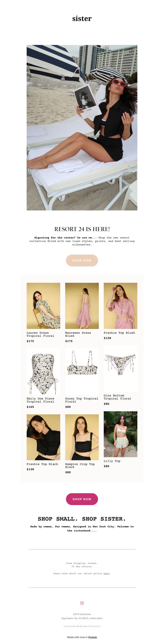Open Frankie Top Black product photo

43,437
